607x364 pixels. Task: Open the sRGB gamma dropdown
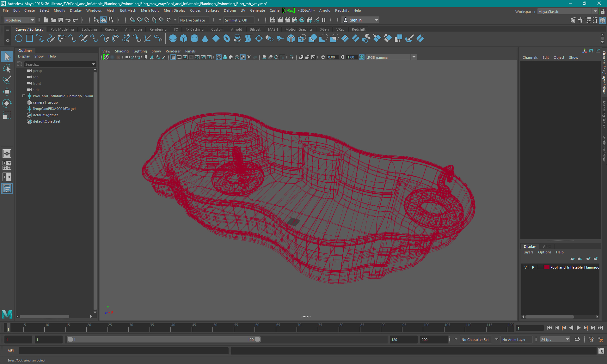point(414,57)
